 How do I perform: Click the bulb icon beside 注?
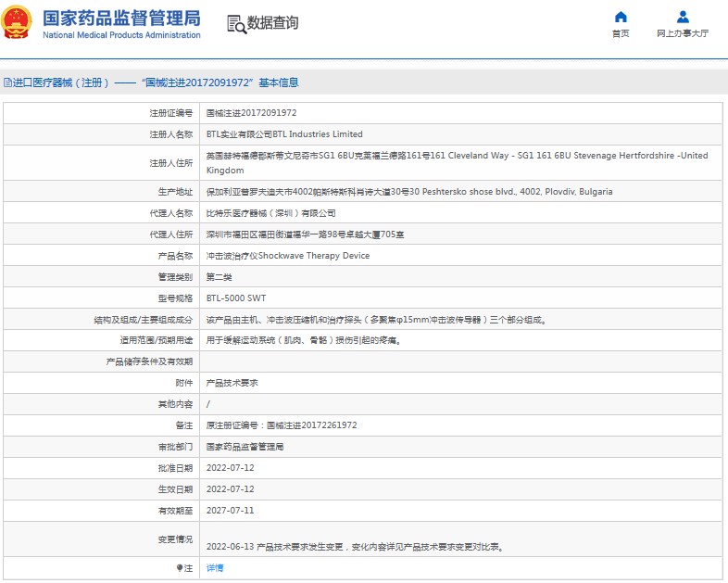[179, 567]
